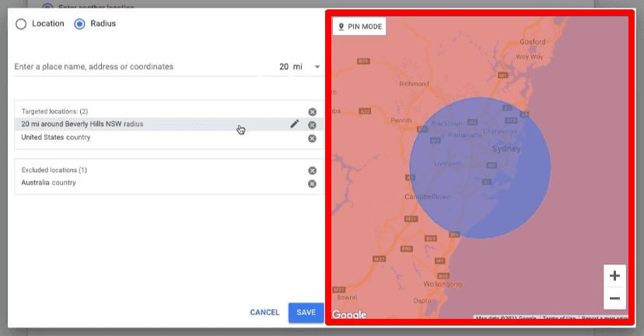
Task: Remove the 20 mi around Beverly Hills radius
Action: click(312, 125)
